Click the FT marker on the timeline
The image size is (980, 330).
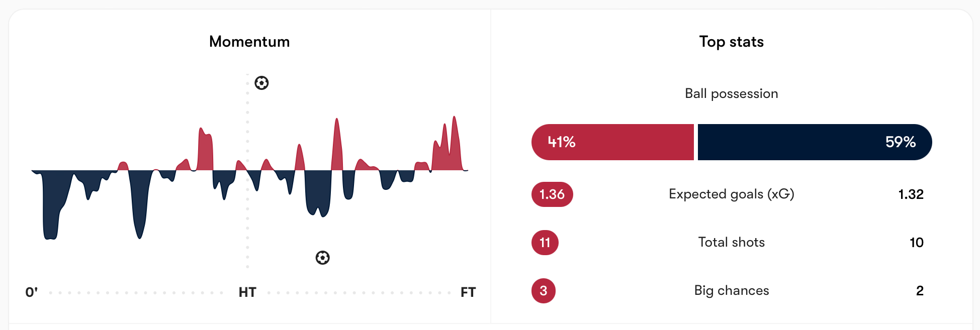click(x=468, y=292)
